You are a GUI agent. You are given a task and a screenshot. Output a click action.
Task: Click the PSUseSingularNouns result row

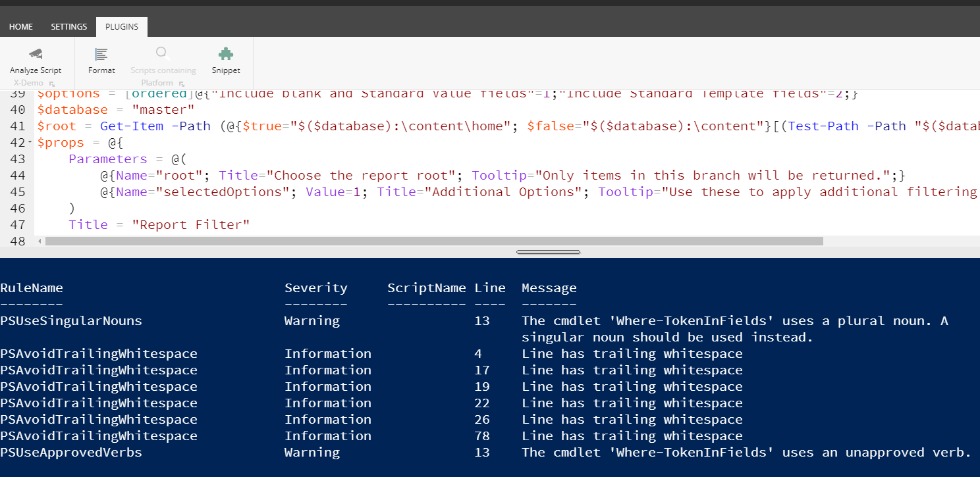pyautogui.click(x=71, y=321)
